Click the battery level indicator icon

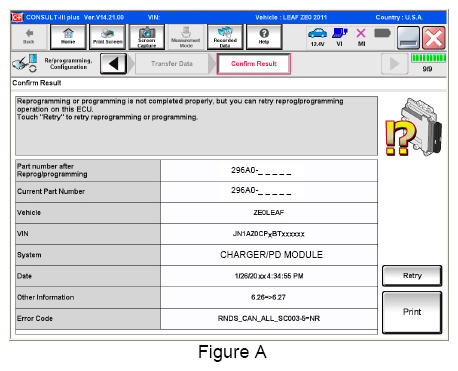pyautogui.click(x=382, y=33)
